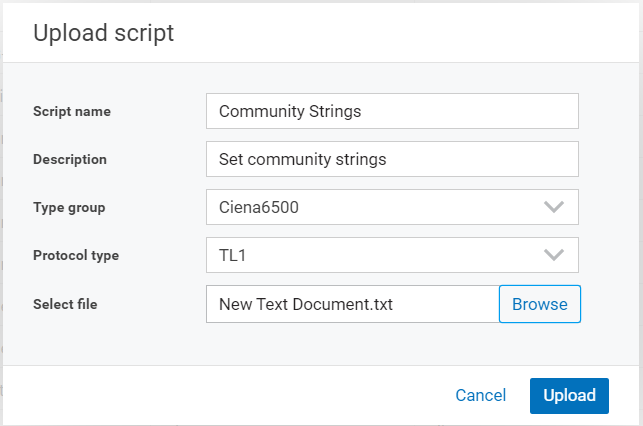Click the Protocol type label
The image size is (643, 426).
pos(76,255)
